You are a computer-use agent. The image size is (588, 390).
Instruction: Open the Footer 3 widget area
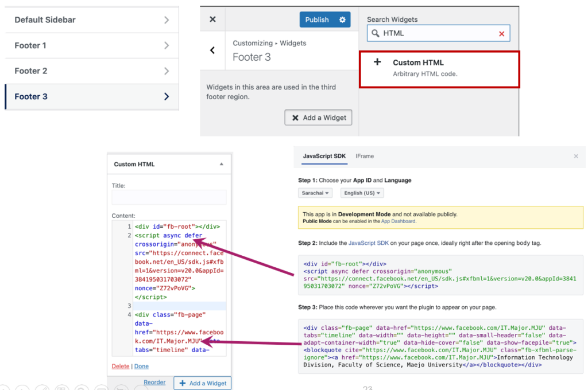point(91,97)
